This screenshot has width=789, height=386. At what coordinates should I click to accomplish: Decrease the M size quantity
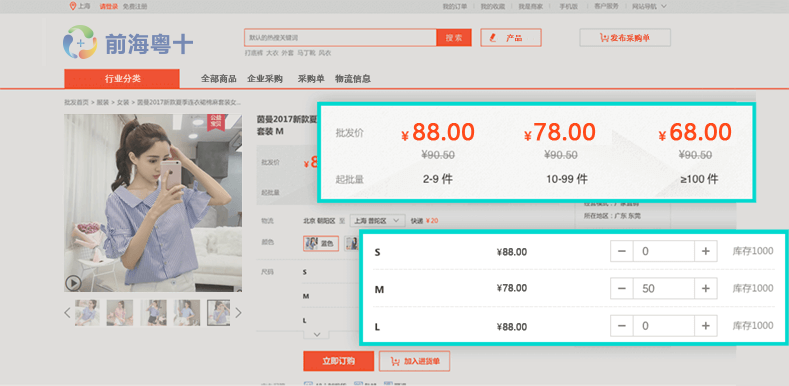pyautogui.click(x=622, y=288)
